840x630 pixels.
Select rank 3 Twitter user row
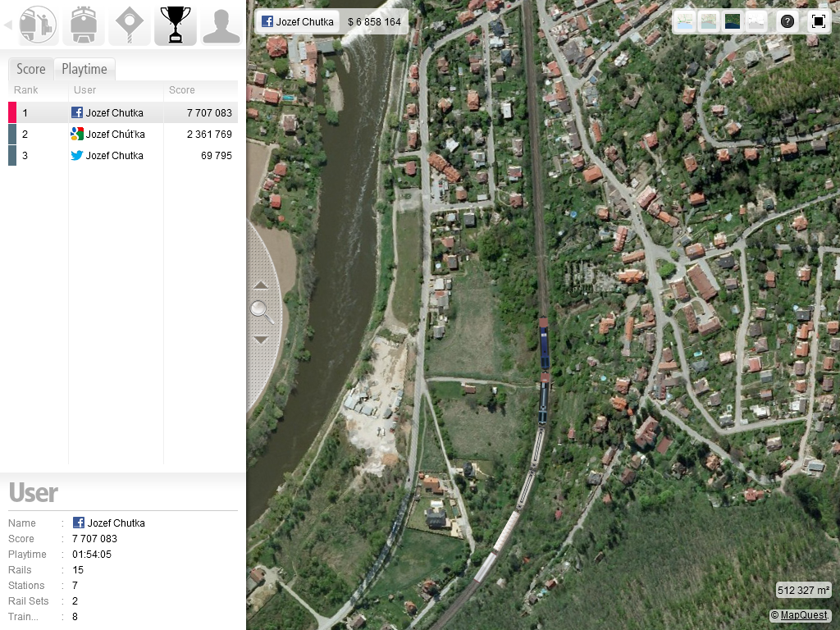point(123,156)
